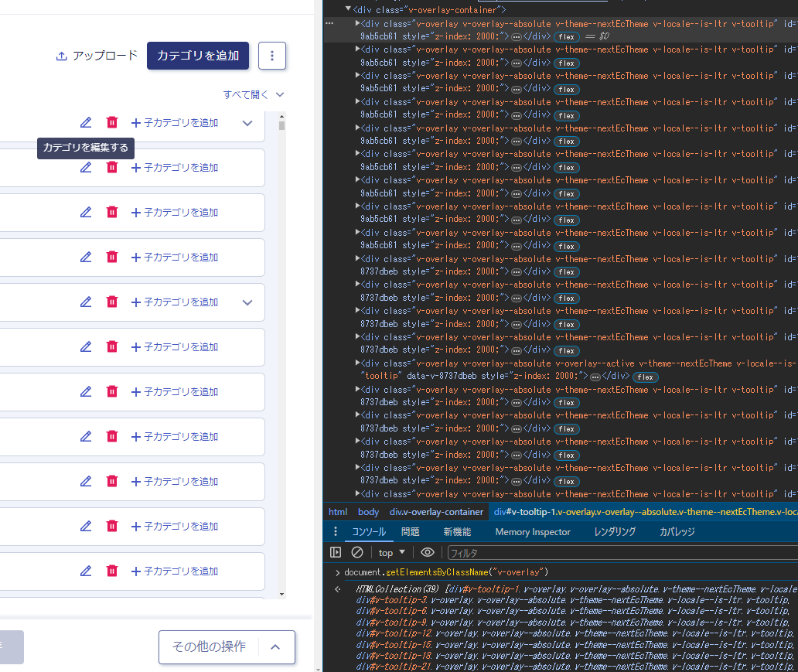Click the edit pencil just below the カテゴリを編集する tooltip
Screen dimensions: 798x672
[x=86, y=168]
